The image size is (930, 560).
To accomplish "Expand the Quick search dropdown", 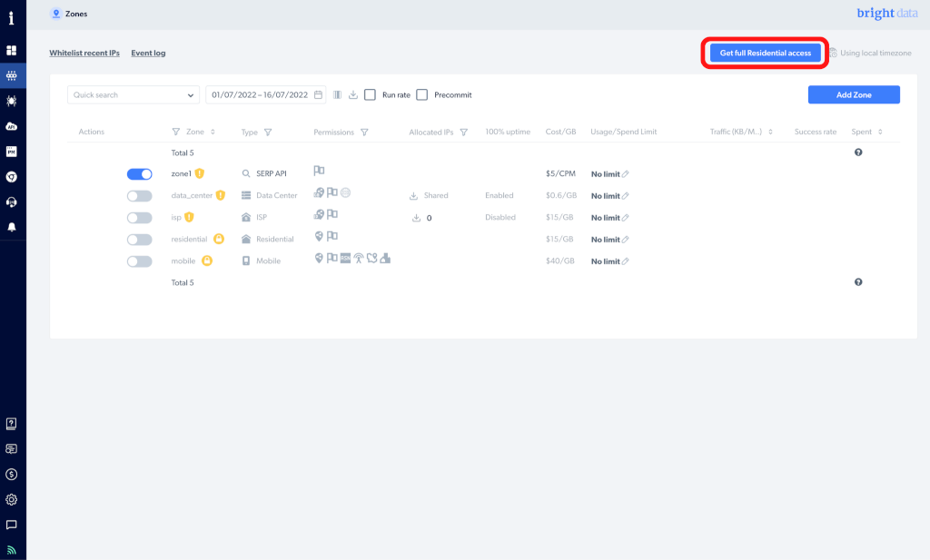I will click(191, 94).
